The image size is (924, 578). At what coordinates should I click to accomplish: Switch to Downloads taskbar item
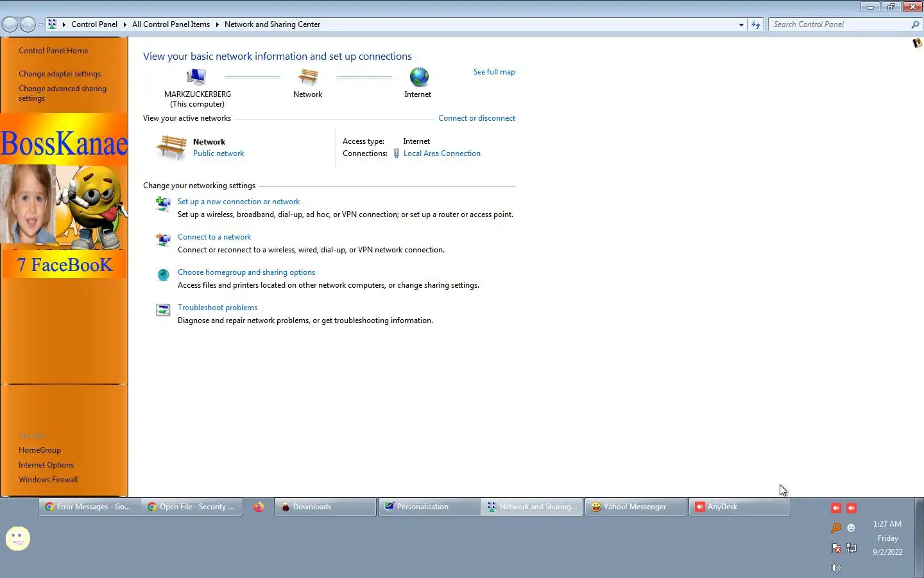coord(325,507)
